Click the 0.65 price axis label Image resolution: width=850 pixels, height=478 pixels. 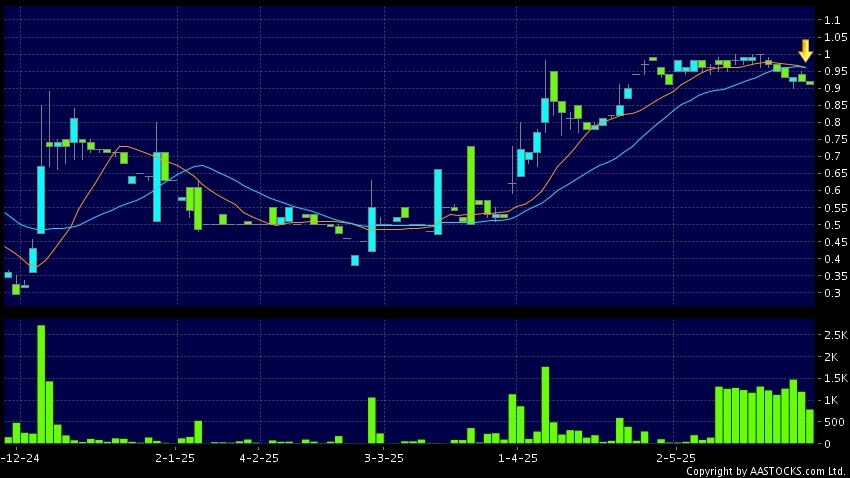pos(835,173)
